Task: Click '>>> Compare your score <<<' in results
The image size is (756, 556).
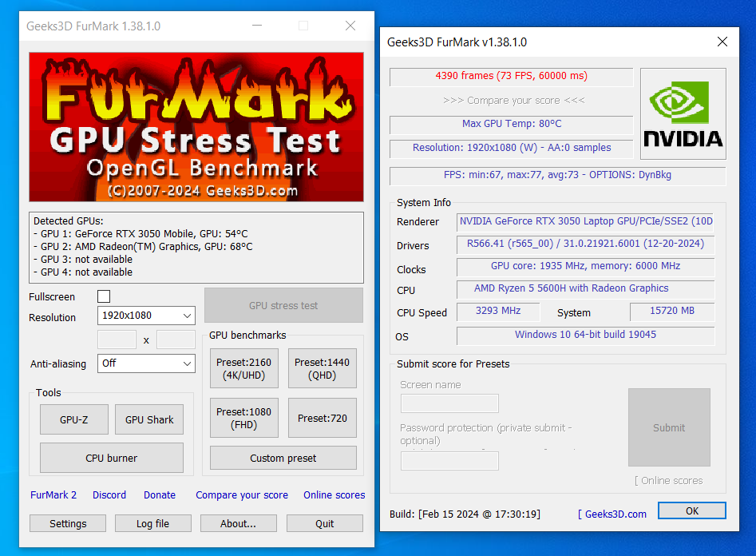Action: [514, 101]
